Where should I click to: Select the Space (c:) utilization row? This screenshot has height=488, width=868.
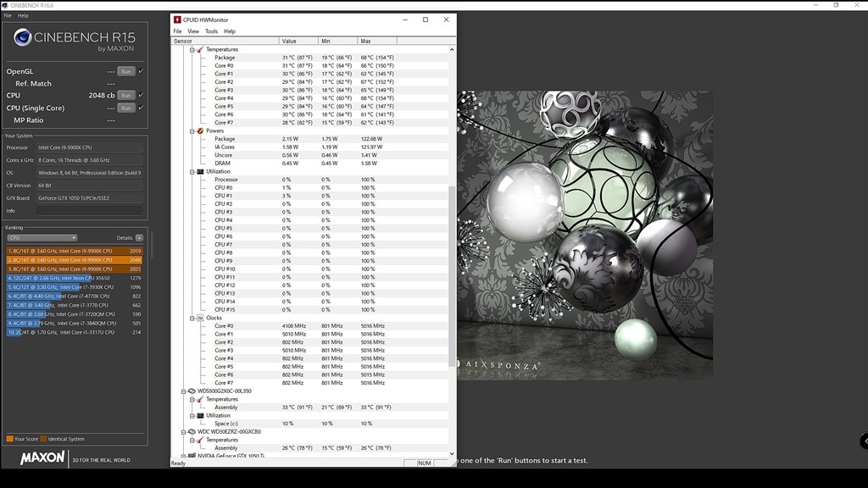310,424
